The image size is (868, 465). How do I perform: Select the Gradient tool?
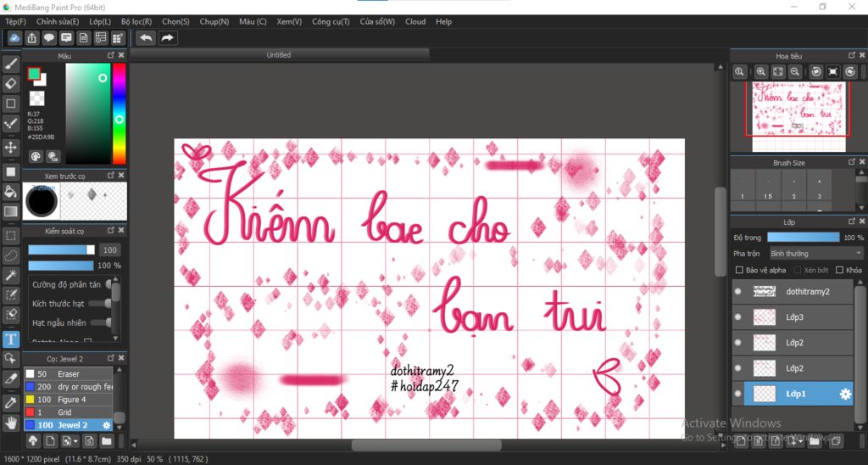(10, 211)
